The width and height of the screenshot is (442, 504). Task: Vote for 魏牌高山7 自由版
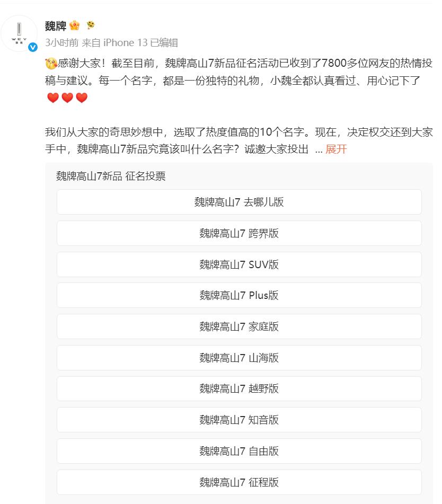pos(239,451)
